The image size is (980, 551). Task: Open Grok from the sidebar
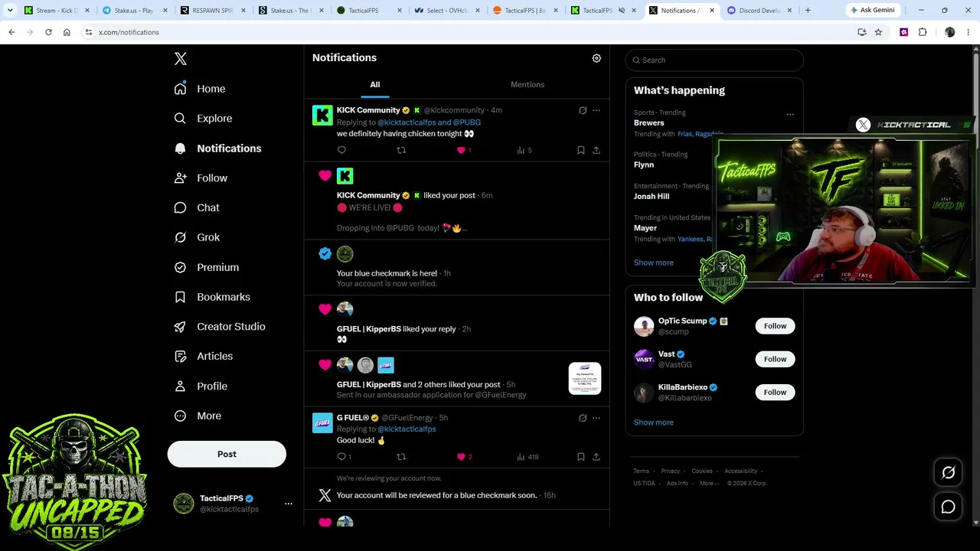click(198, 237)
